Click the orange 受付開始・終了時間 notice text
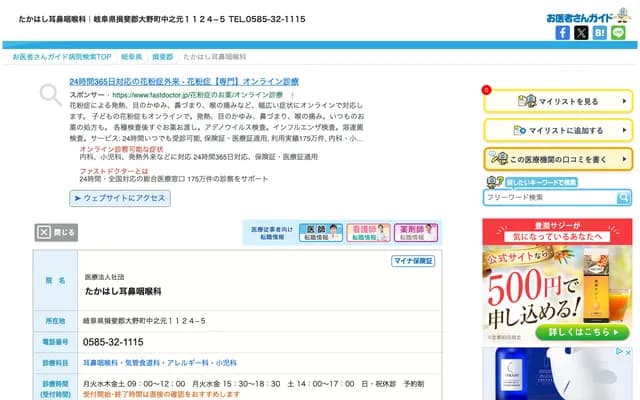 161,394
